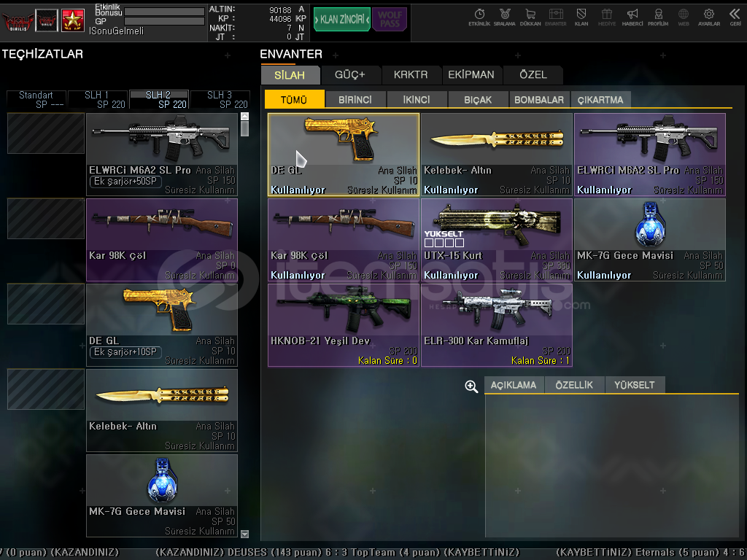Select Kelebek- Altın knife in inventory
The image size is (747, 560).
pyautogui.click(x=497, y=155)
